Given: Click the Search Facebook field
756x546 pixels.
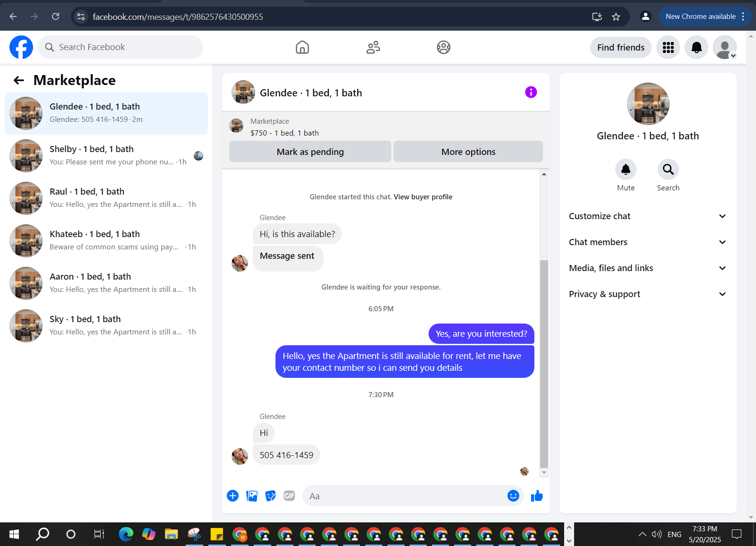Looking at the screenshot, I should (120, 47).
